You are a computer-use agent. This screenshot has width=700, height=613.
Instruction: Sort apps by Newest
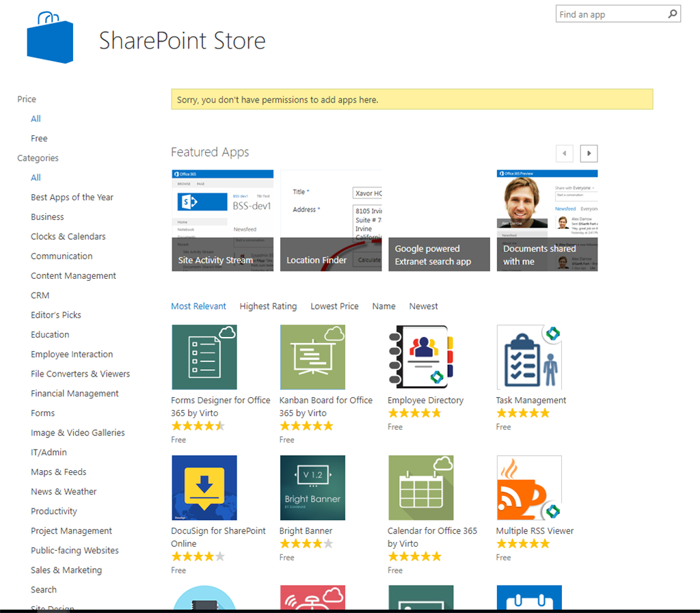point(424,306)
